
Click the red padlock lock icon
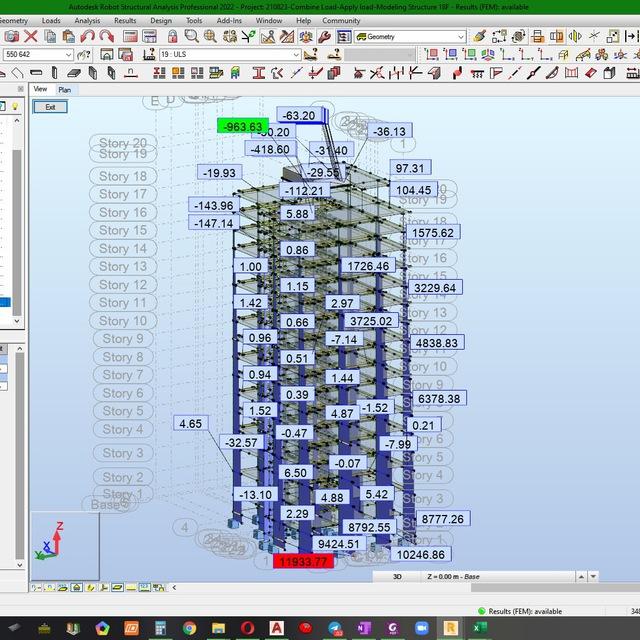click(x=172, y=37)
